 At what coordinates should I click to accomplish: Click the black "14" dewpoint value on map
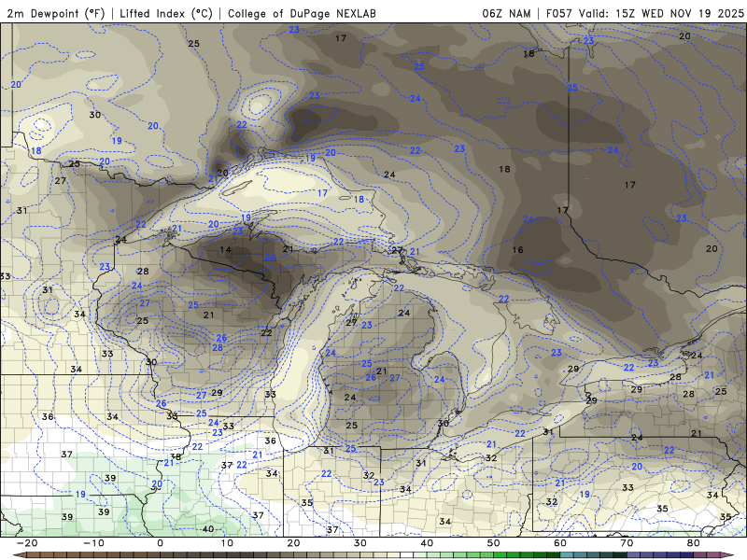pyautogui.click(x=225, y=249)
